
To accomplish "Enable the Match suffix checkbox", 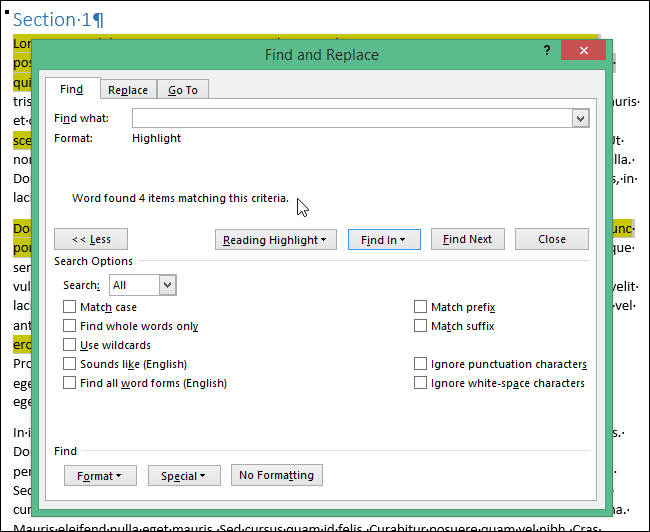I will click(x=420, y=326).
